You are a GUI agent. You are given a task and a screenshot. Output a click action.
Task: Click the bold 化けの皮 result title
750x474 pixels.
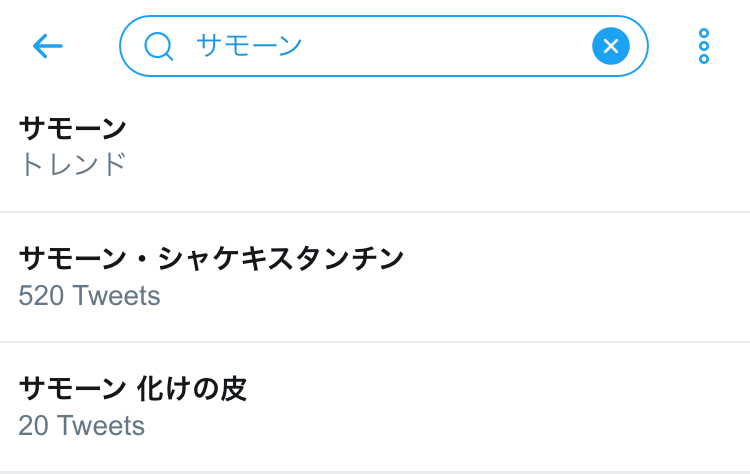133,389
